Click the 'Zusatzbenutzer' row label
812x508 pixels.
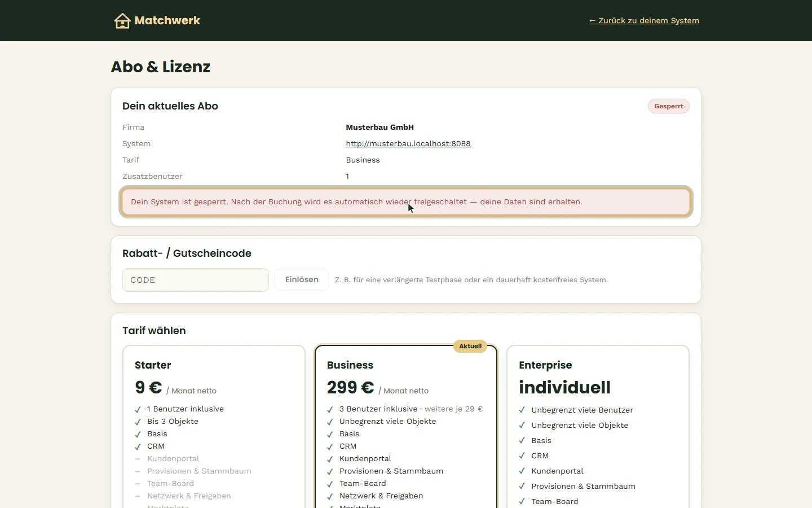pyautogui.click(x=152, y=177)
